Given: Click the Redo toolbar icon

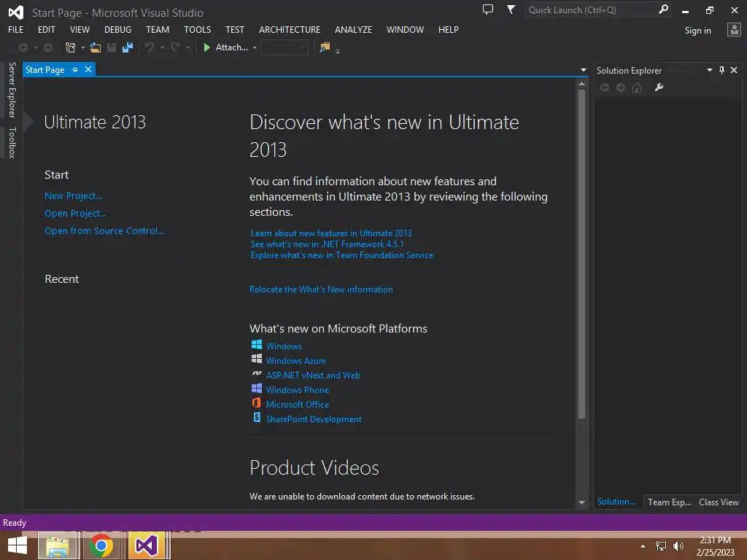Looking at the screenshot, I should 175,47.
